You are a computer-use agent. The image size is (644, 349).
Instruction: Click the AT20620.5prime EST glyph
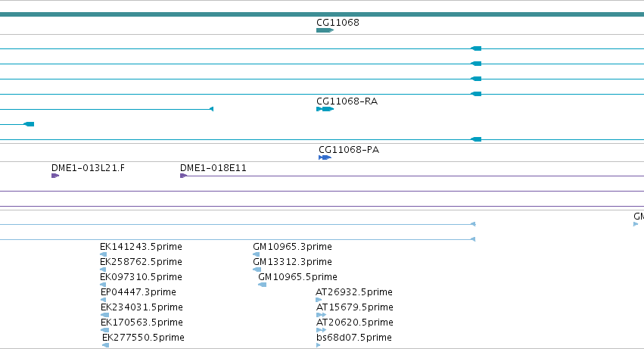[x=321, y=330]
